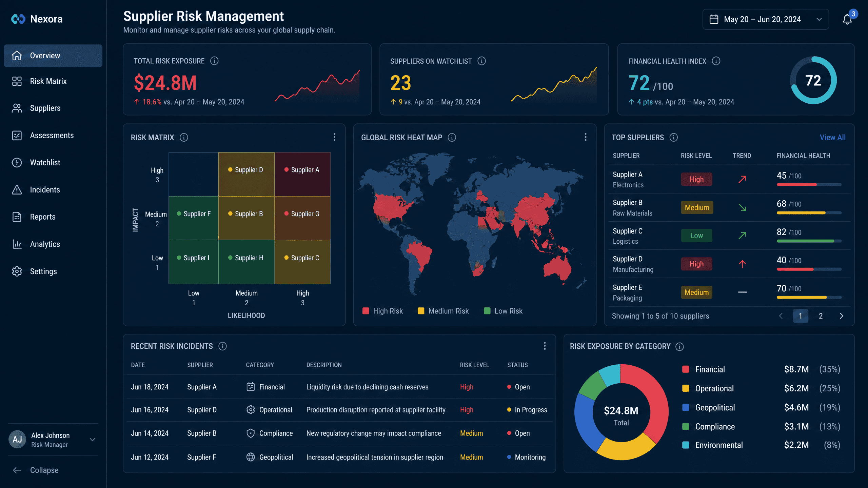
Task: Open the notifications bell icon
Action: click(847, 19)
